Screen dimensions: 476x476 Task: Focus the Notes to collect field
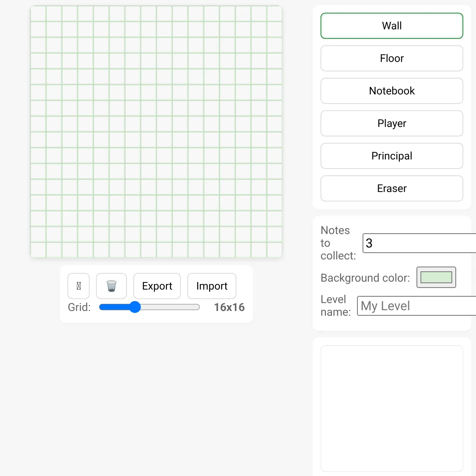coord(420,243)
